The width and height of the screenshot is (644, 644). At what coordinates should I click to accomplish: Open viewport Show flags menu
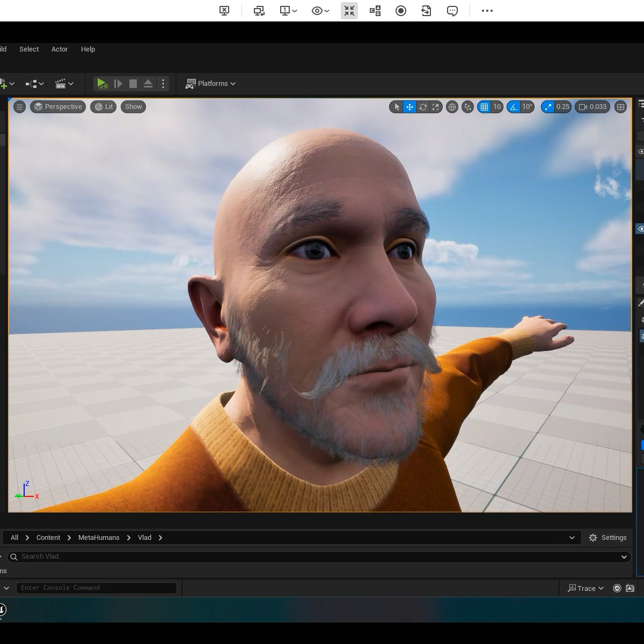pos(134,107)
